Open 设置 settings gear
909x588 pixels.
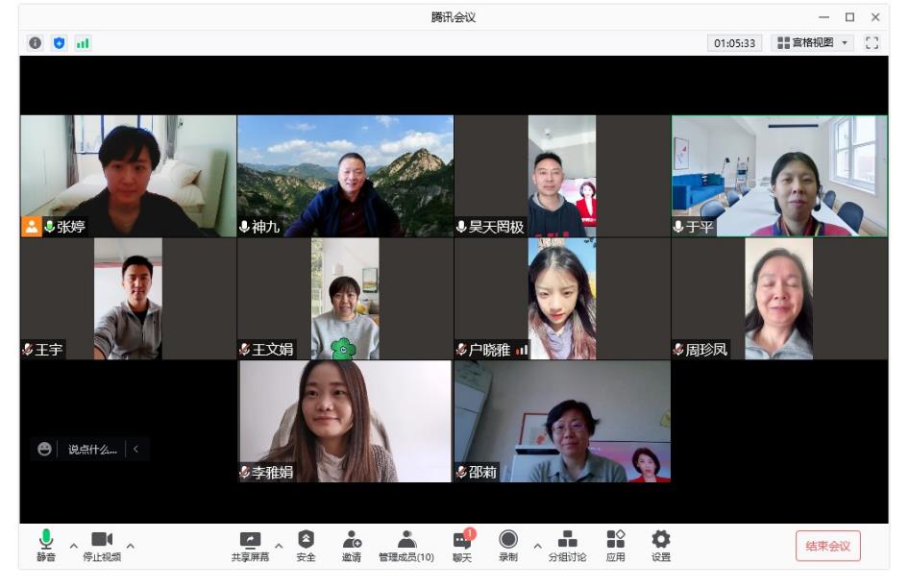pos(661,545)
